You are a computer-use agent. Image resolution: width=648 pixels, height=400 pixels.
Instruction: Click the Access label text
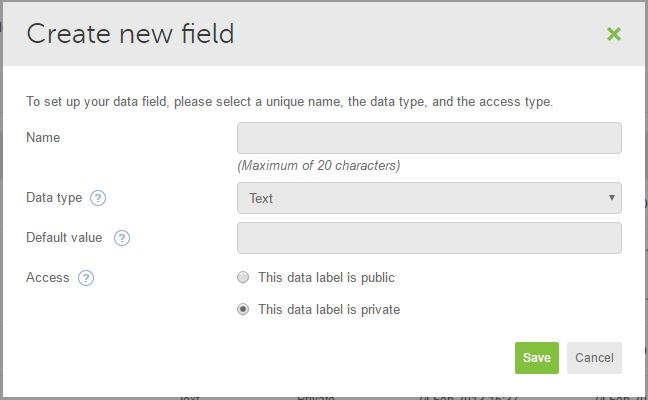tap(48, 277)
